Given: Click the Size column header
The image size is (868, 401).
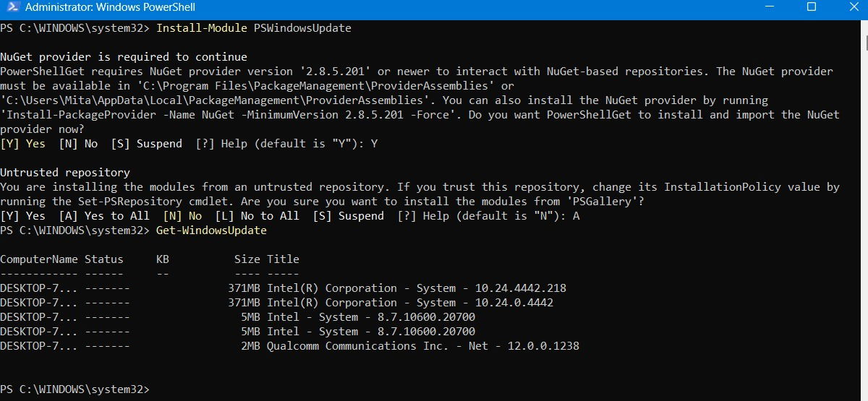Looking at the screenshot, I should (247, 259).
